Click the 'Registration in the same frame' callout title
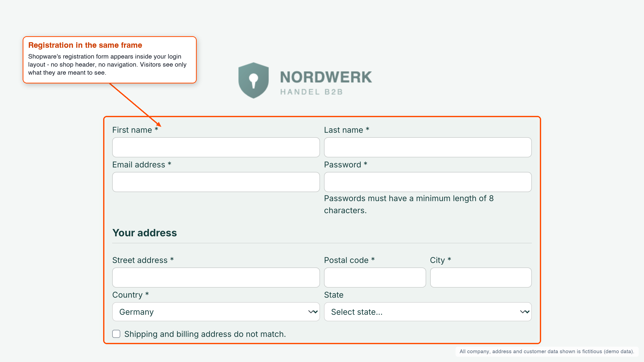The image size is (644, 362). click(85, 45)
